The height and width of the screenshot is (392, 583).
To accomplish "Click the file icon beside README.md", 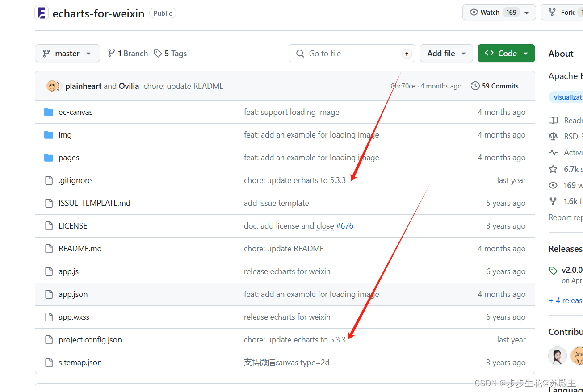I will click(49, 249).
